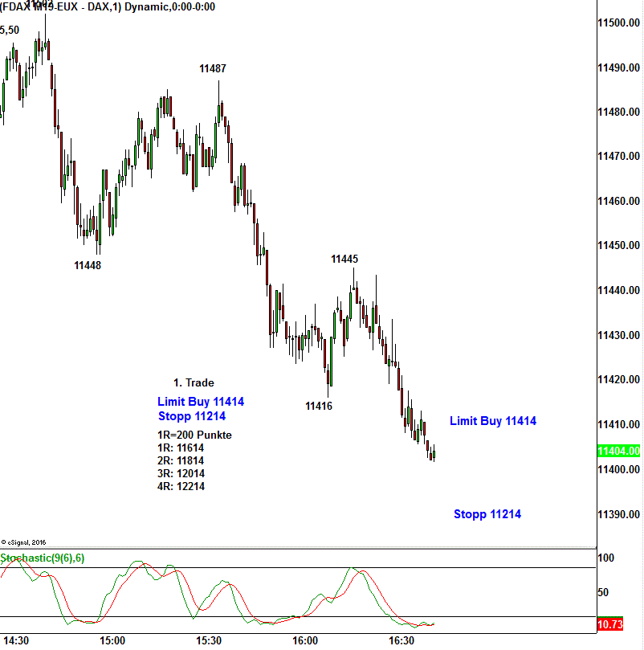Click the 11450.00 price axis label
The image size is (644, 650).
619,246
